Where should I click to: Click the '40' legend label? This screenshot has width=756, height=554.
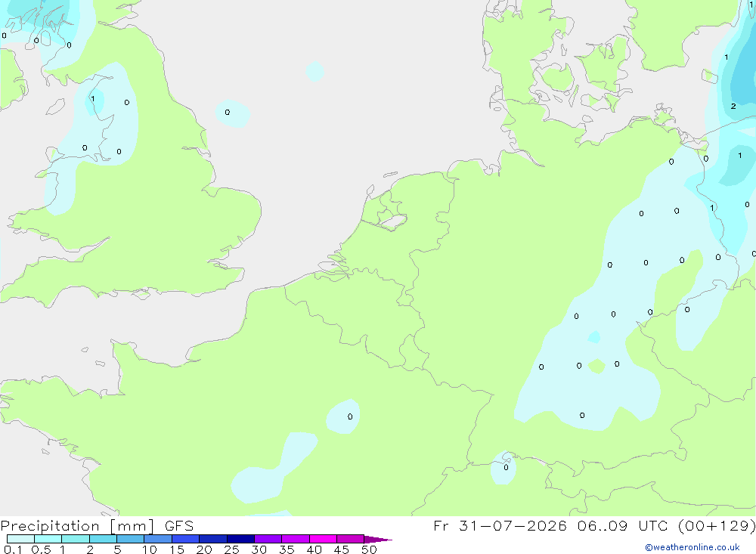(x=314, y=549)
